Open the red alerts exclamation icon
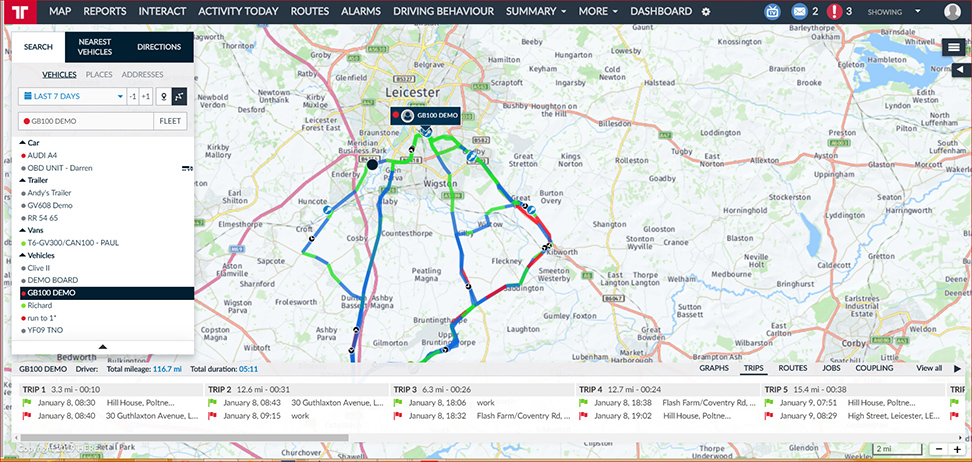972x462 pixels. pos(834,12)
